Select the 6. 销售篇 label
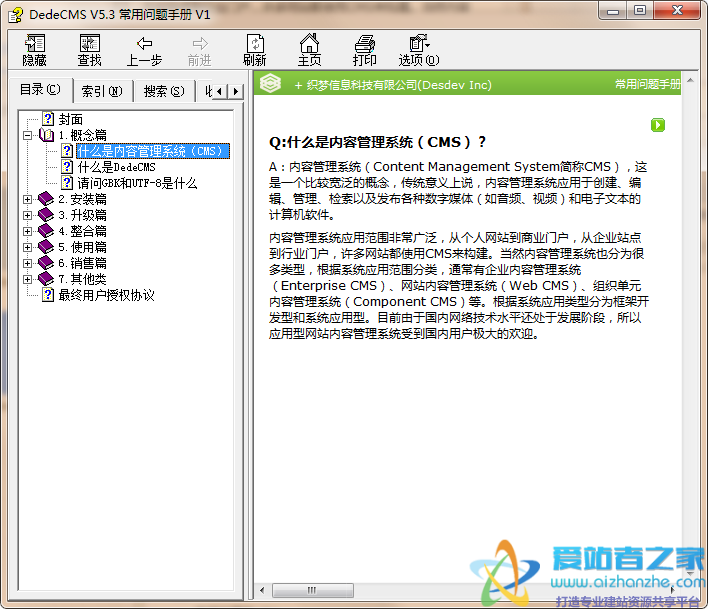 [x=83, y=263]
